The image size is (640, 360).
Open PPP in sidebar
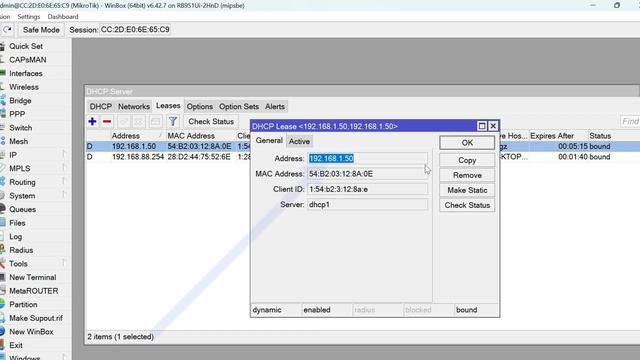click(x=17, y=114)
